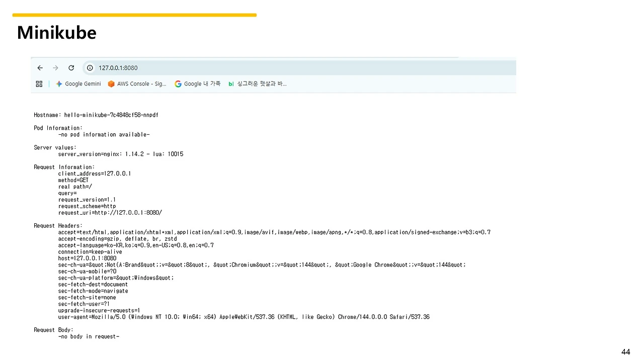Select the sec-fetch-mode=navigate line
Viewport: 644px width, 362px height.
[93, 292]
